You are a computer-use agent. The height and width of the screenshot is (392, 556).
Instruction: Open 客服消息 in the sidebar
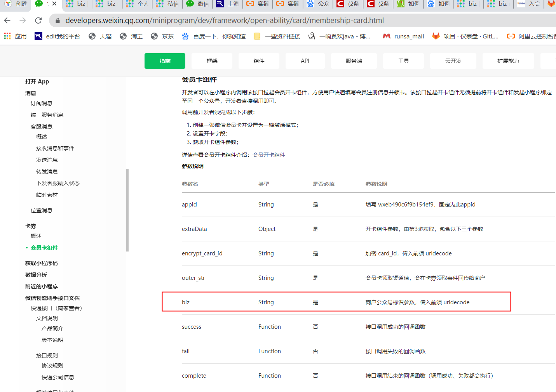point(42,127)
